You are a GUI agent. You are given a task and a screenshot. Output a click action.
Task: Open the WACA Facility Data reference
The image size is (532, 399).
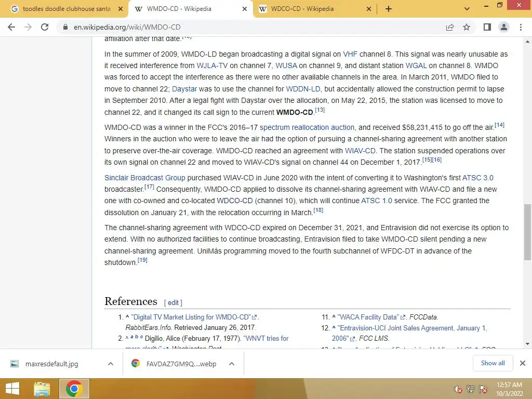point(371,317)
